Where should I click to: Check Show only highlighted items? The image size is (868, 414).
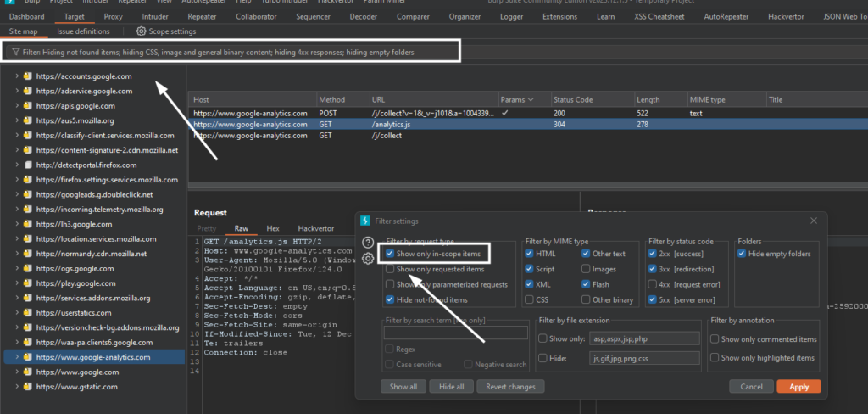pos(714,357)
